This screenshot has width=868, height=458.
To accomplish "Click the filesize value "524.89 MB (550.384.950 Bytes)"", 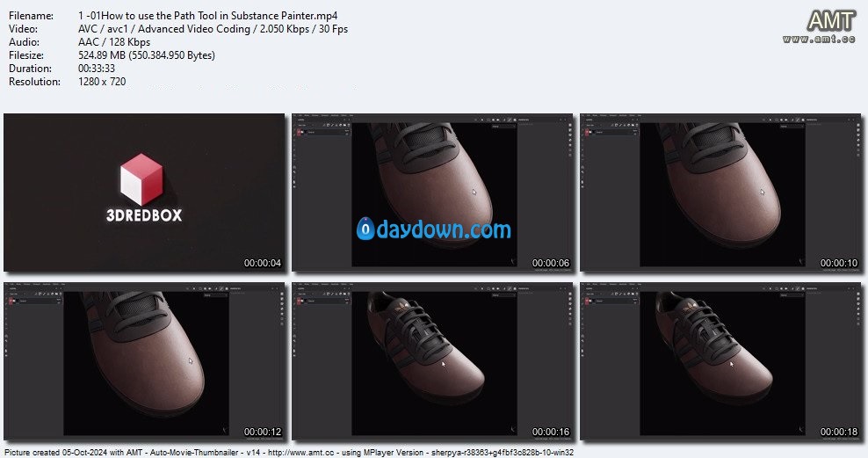I will [147, 55].
